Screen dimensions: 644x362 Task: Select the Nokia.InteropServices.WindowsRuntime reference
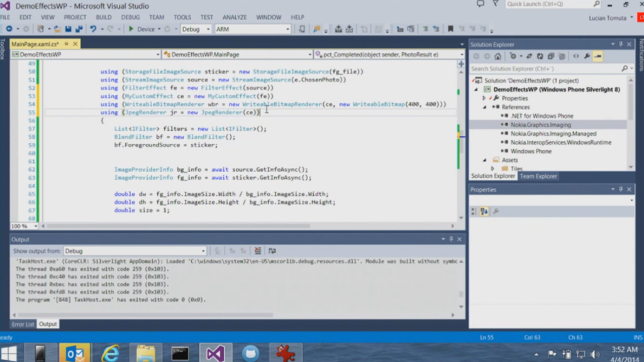(x=560, y=143)
